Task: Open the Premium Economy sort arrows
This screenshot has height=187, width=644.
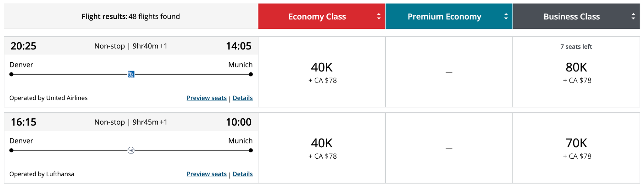Action: click(x=506, y=16)
